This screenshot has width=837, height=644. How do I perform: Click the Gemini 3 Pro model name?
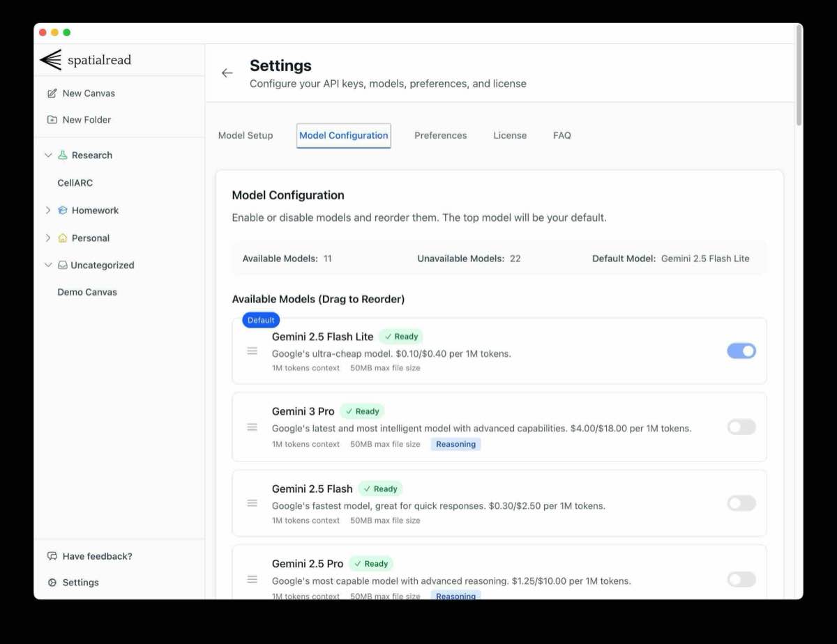point(303,412)
